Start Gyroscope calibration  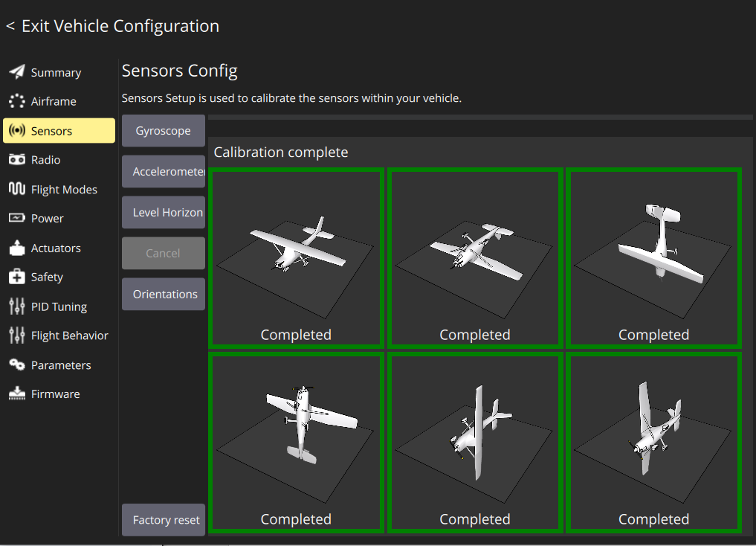[x=163, y=131]
